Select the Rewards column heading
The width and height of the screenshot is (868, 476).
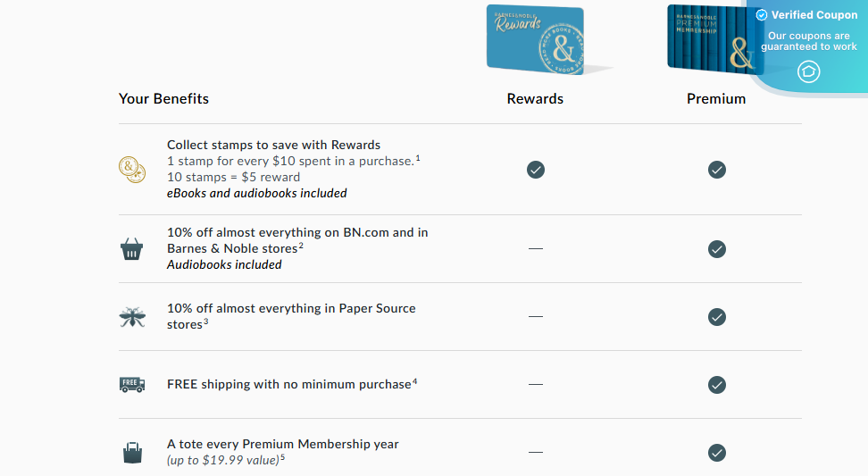pyautogui.click(x=535, y=99)
